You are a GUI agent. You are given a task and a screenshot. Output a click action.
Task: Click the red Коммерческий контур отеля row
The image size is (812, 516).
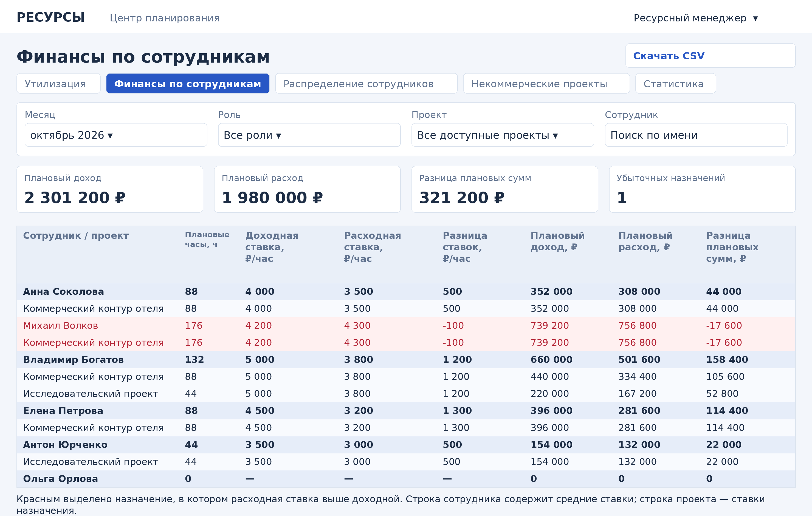click(406, 343)
